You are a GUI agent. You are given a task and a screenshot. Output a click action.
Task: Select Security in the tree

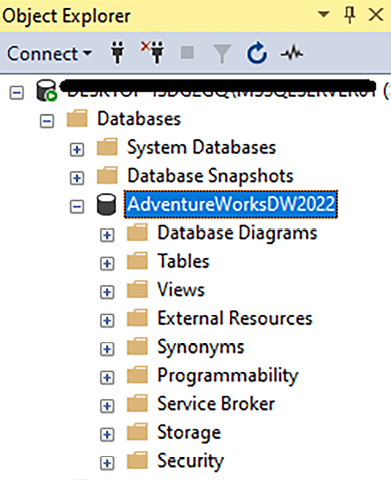[x=190, y=462]
